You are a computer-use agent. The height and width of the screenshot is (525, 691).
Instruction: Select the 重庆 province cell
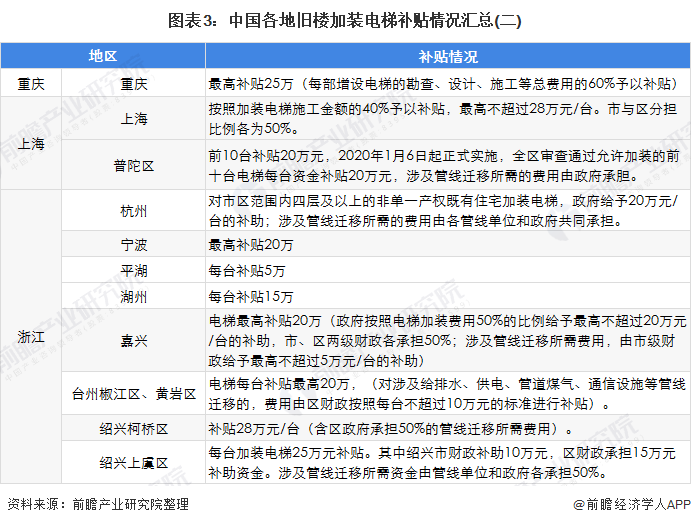(31, 83)
